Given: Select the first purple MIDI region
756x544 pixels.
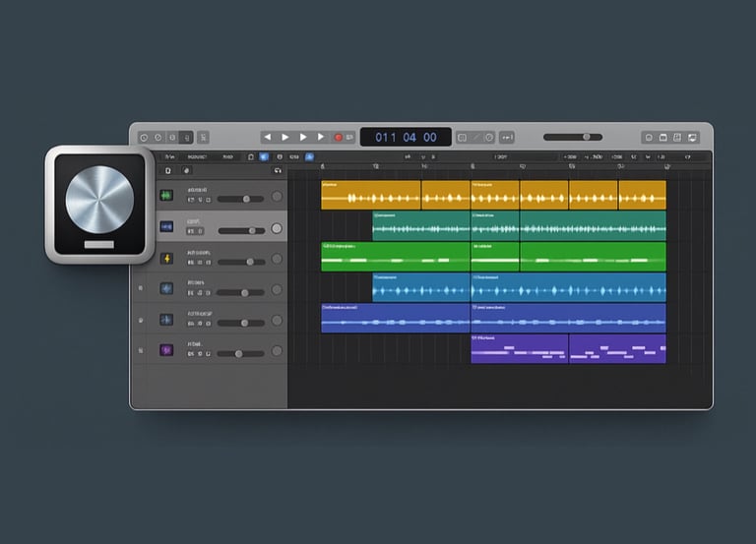Looking at the screenshot, I should click(x=520, y=349).
